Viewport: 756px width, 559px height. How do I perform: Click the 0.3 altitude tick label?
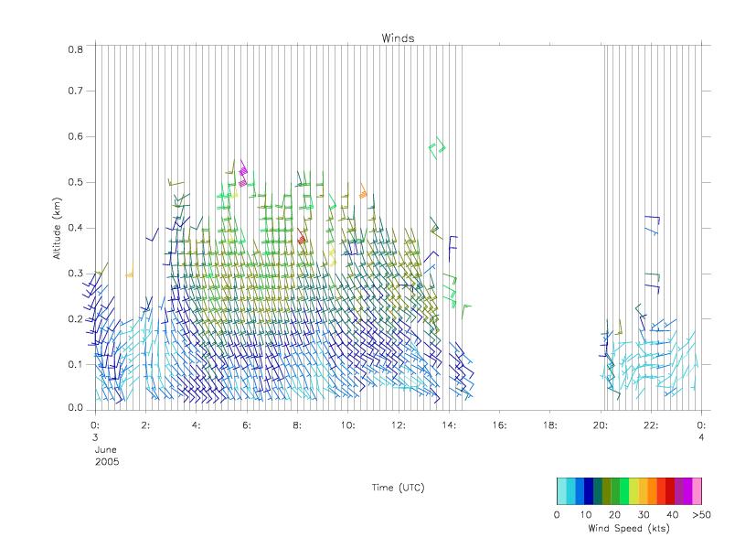(75, 274)
